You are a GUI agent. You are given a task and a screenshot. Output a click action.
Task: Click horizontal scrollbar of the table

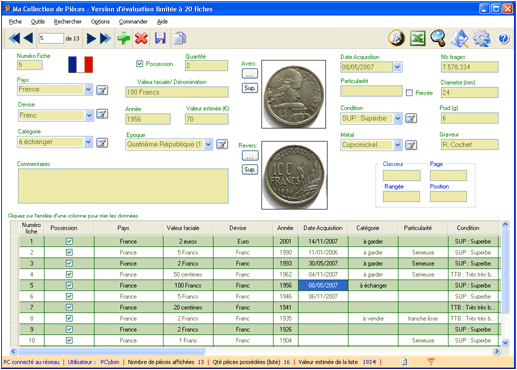(x=112, y=351)
